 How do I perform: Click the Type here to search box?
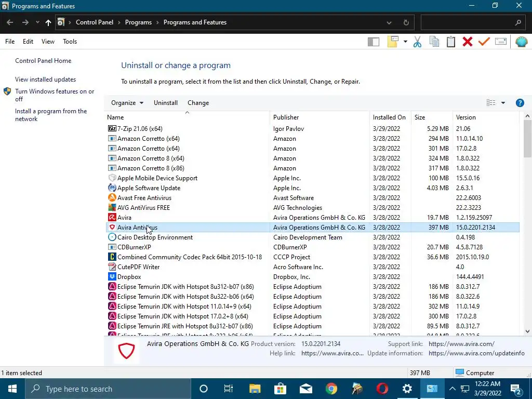108,389
